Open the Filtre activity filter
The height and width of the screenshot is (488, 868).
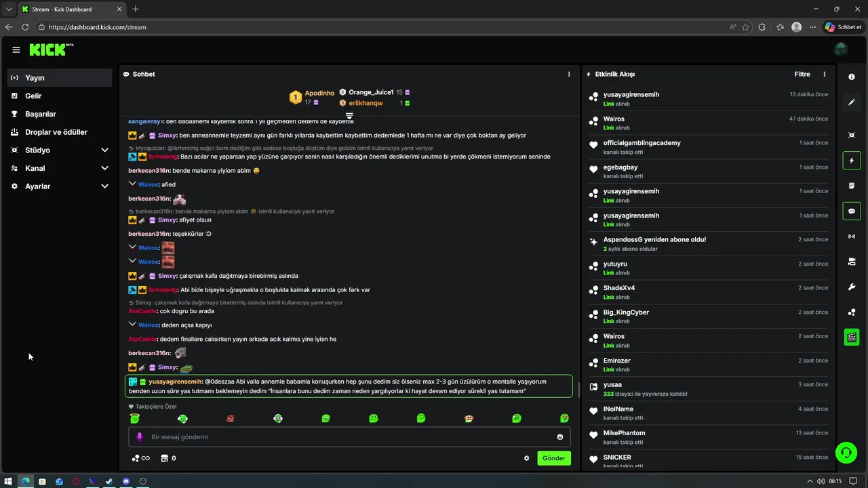coord(802,74)
